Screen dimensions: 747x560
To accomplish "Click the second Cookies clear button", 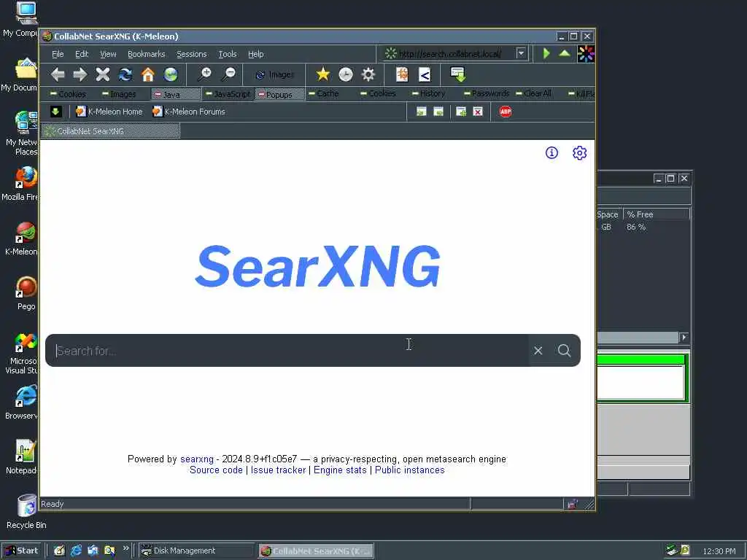I will point(379,93).
